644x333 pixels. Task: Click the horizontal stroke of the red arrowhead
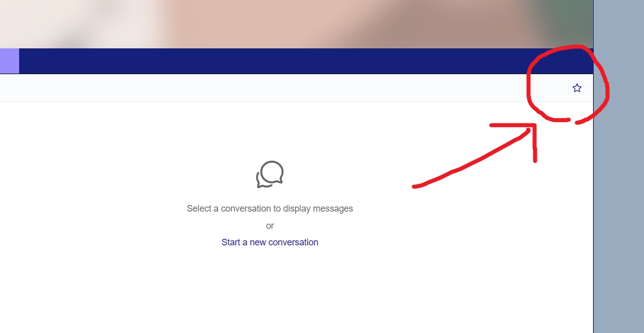coord(512,125)
